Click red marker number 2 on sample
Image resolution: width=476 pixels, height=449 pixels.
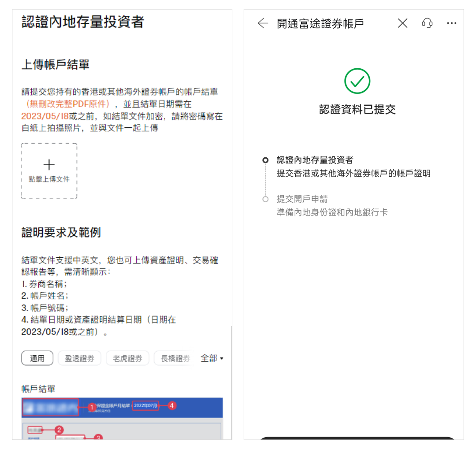[x=59, y=430]
